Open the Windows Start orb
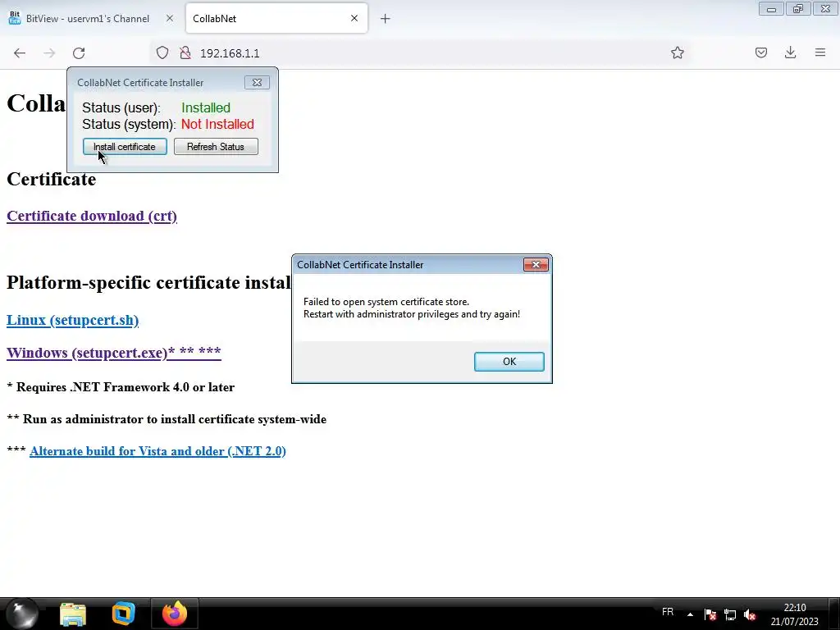The height and width of the screenshot is (630, 840). pos(22,614)
